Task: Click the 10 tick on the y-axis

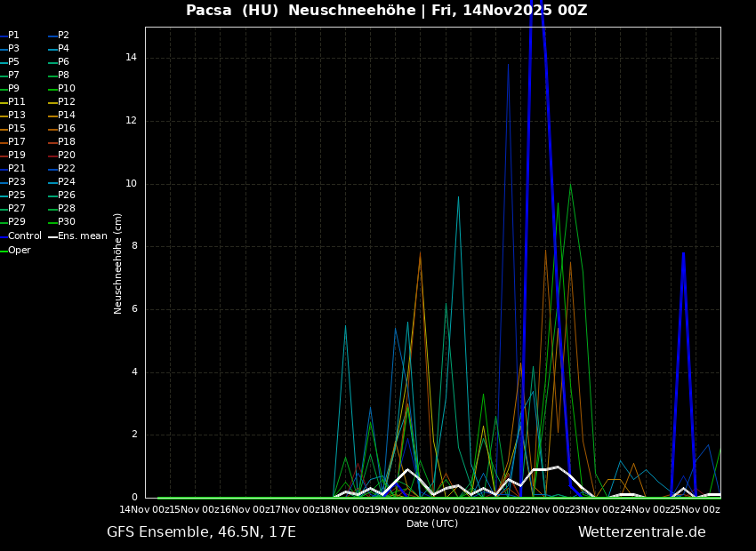Action: pos(131,184)
